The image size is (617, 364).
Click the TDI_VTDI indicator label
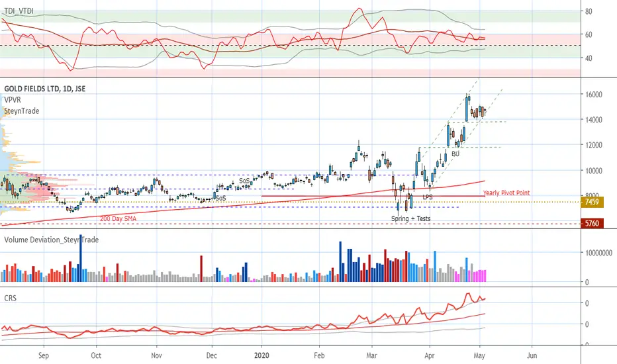(x=19, y=11)
